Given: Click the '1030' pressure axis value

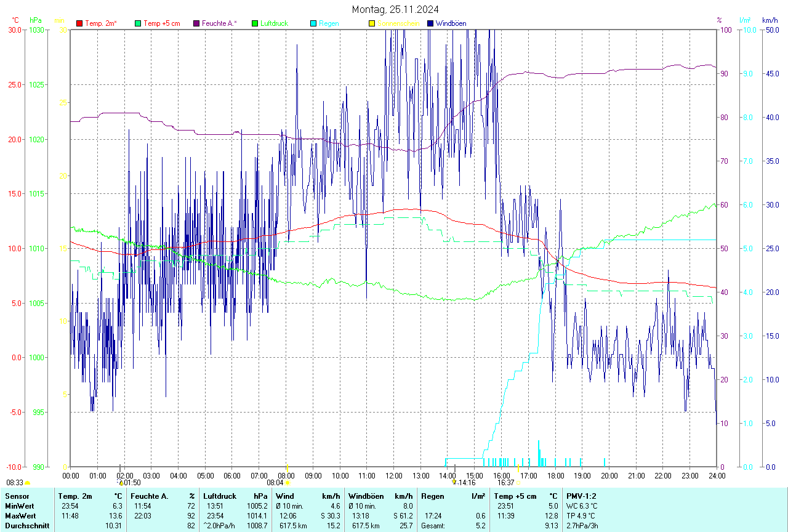Looking at the screenshot, I should point(36,30).
